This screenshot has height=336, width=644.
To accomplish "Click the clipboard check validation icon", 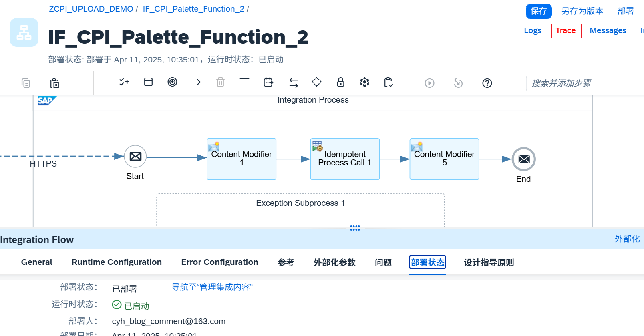I will (388, 82).
